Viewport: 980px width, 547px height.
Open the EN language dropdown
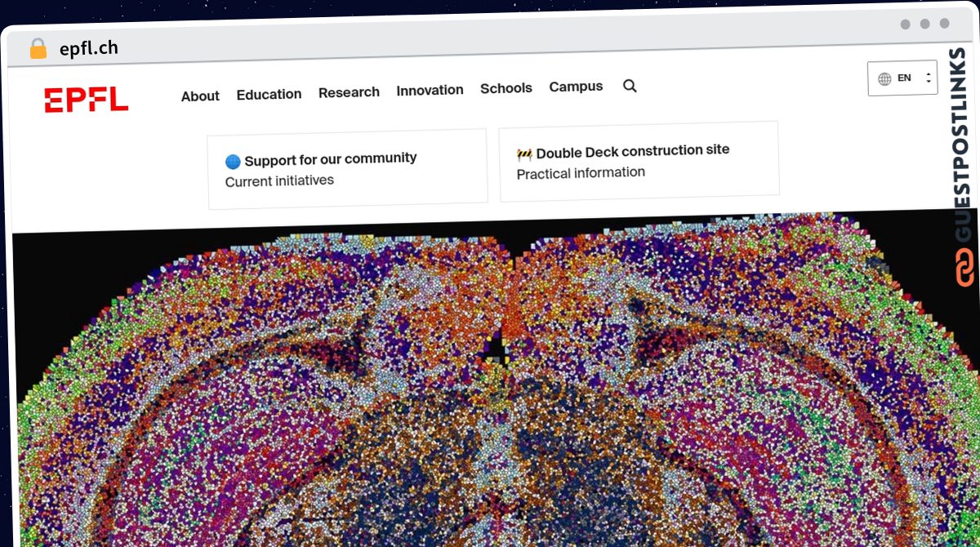tap(902, 78)
